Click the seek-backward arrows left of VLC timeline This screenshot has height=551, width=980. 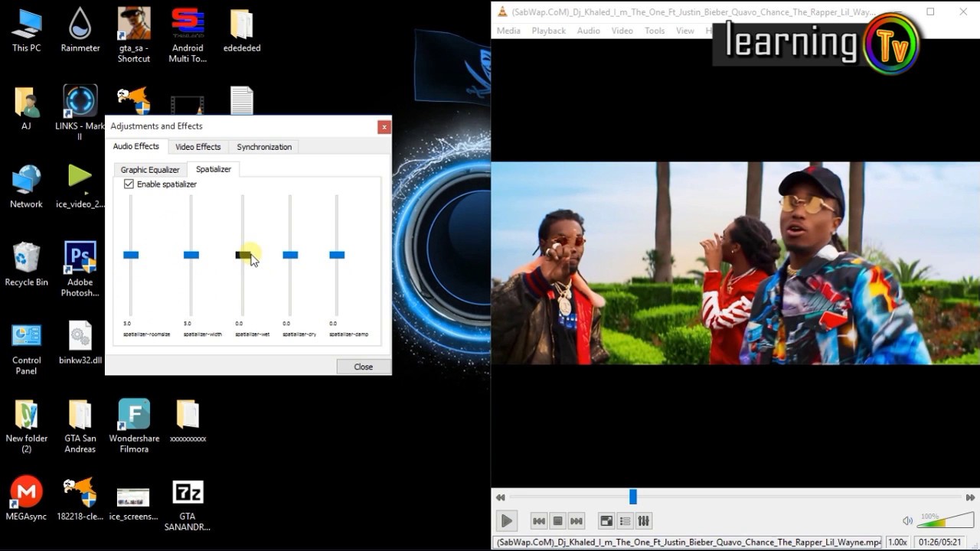(x=500, y=497)
